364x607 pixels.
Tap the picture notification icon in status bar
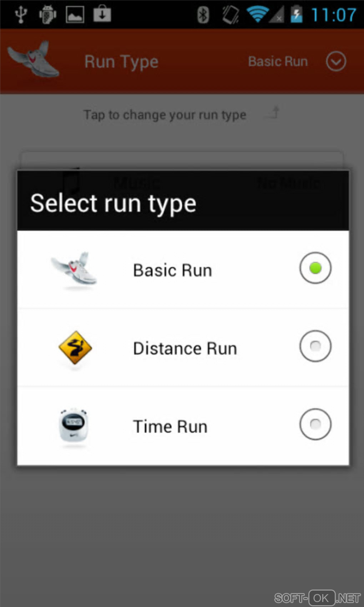pos(75,14)
